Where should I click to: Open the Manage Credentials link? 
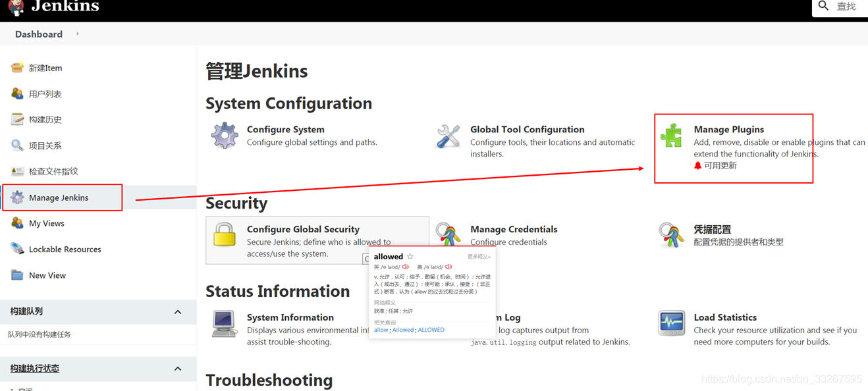click(x=514, y=229)
